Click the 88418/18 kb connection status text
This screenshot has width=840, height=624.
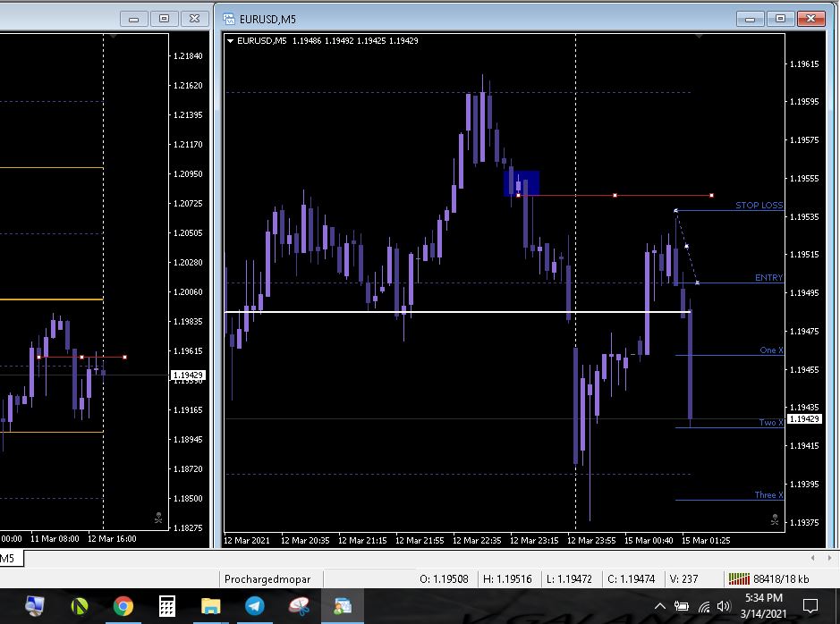(x=781, y=579)
